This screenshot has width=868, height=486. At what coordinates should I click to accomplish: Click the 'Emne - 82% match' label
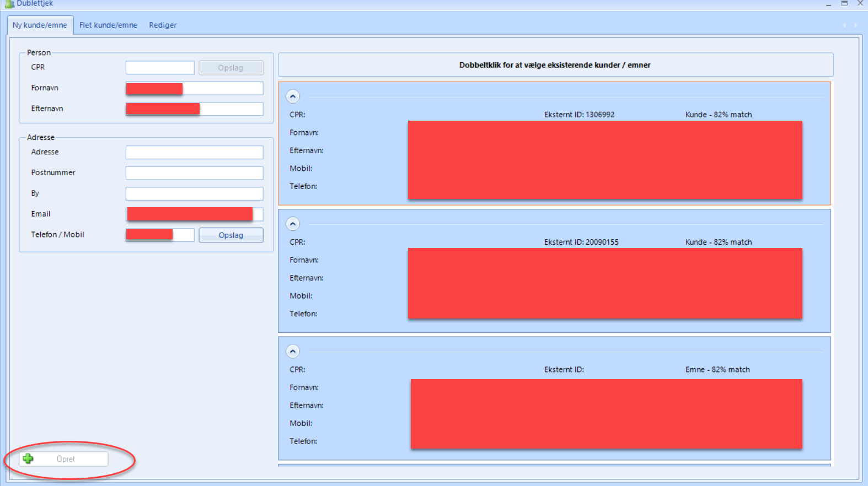[x=717, y=370]
